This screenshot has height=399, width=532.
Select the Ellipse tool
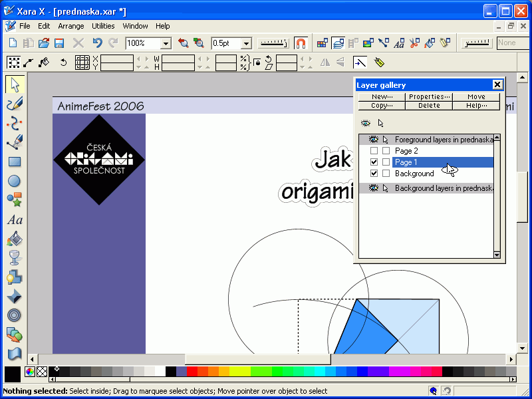pos(15,181)
